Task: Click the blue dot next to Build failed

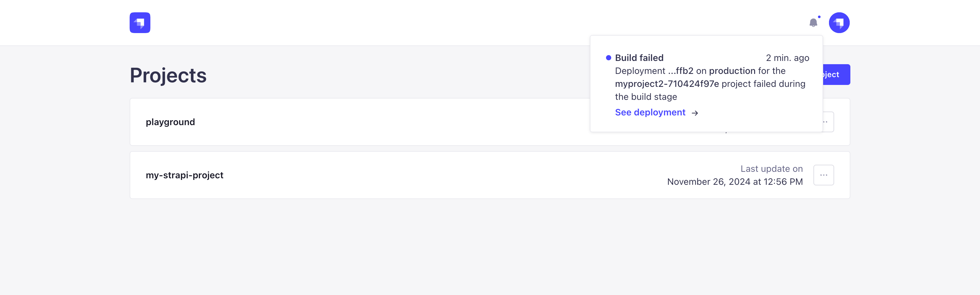Action: (x=609, y=57)
